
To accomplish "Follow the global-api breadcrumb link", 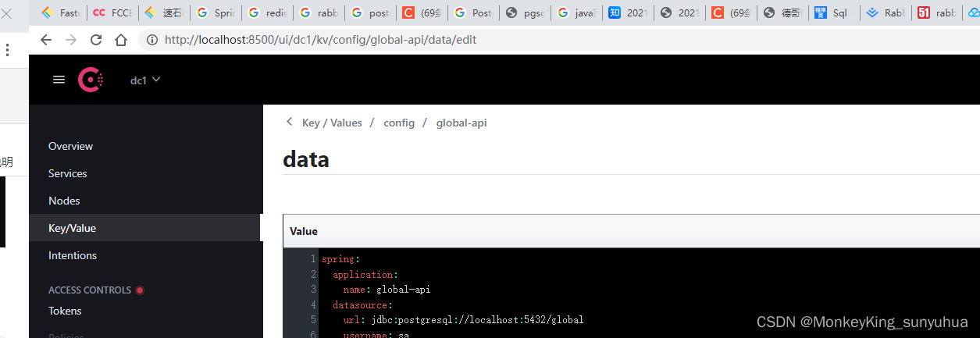I will pos(461,123).
